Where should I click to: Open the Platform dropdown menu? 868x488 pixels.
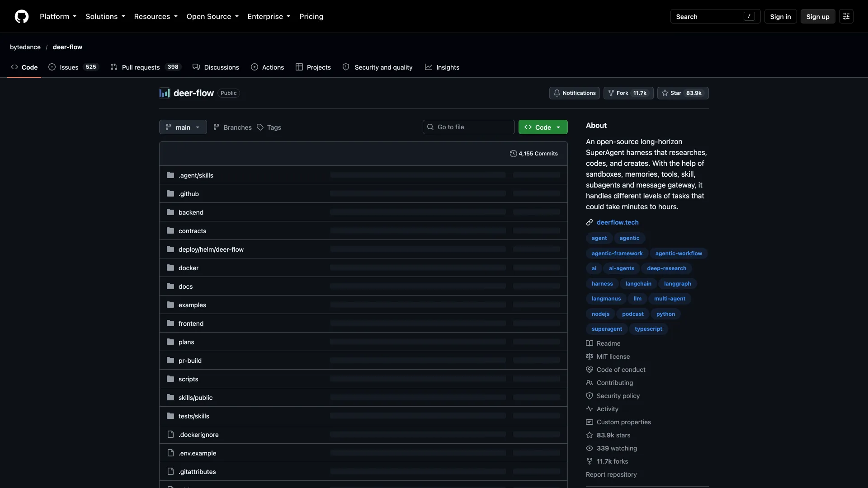click(58, 16)
